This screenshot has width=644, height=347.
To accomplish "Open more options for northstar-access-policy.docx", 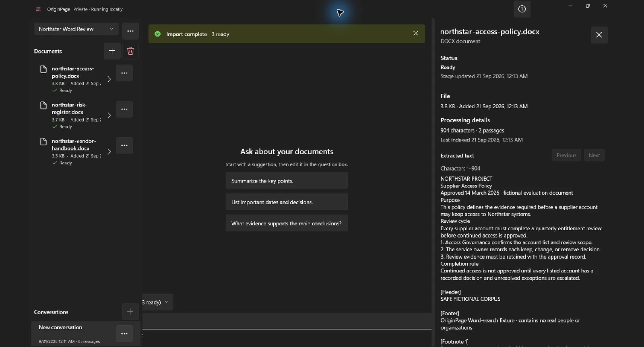I will click(x=124, y=73).
